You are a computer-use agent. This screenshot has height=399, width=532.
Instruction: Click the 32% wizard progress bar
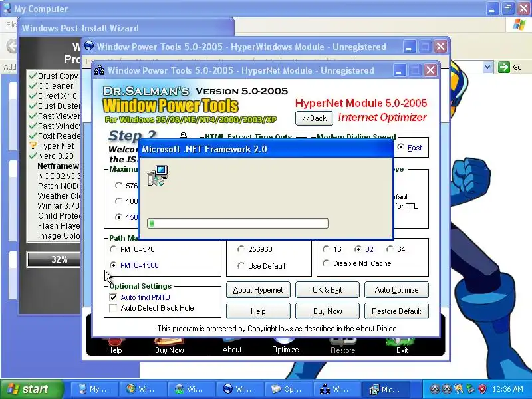54,259
